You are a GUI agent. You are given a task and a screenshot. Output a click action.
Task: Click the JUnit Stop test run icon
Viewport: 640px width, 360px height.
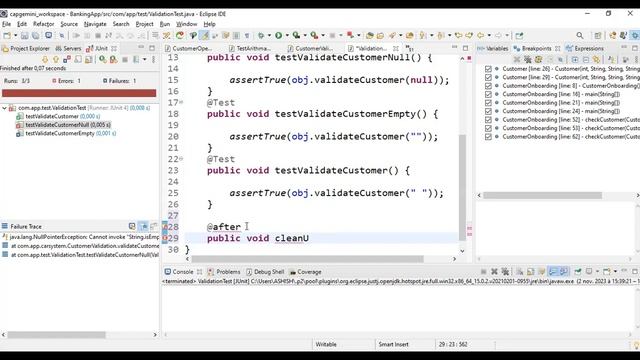[125, 60]
